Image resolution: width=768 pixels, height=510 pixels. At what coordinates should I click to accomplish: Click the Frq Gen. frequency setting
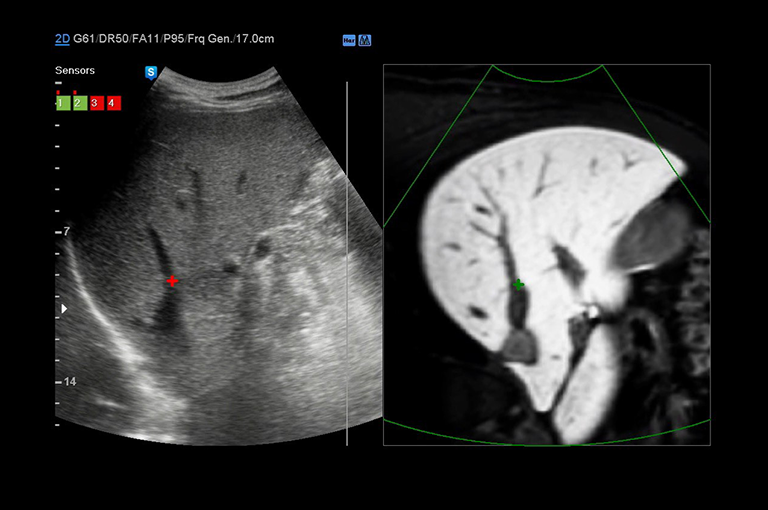click(214, 39)
